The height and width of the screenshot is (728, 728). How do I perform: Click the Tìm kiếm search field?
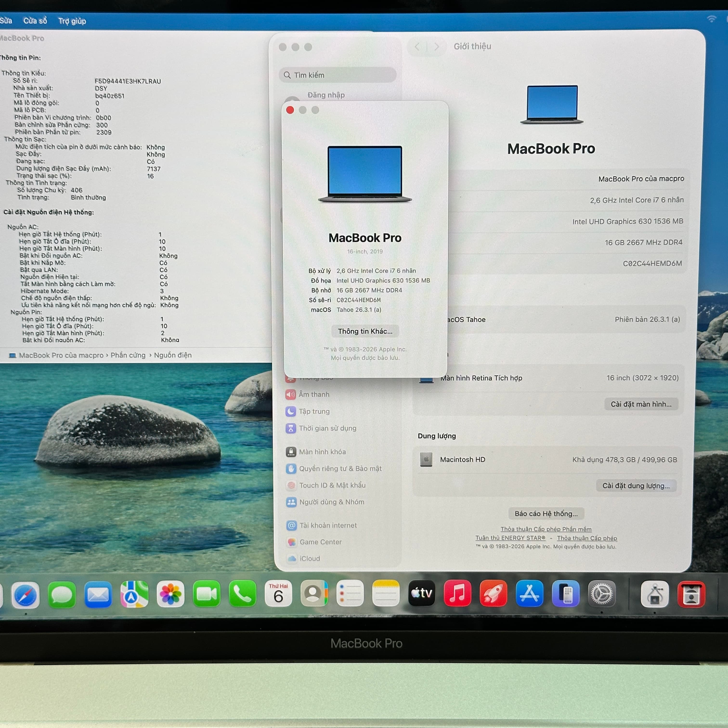[x=337, y=75]
